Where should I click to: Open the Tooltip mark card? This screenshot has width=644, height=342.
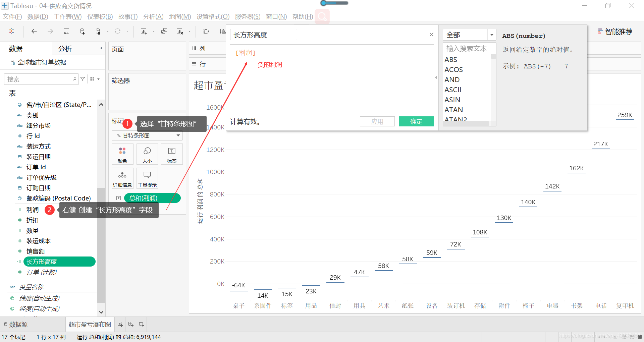(x=147, y=178)
